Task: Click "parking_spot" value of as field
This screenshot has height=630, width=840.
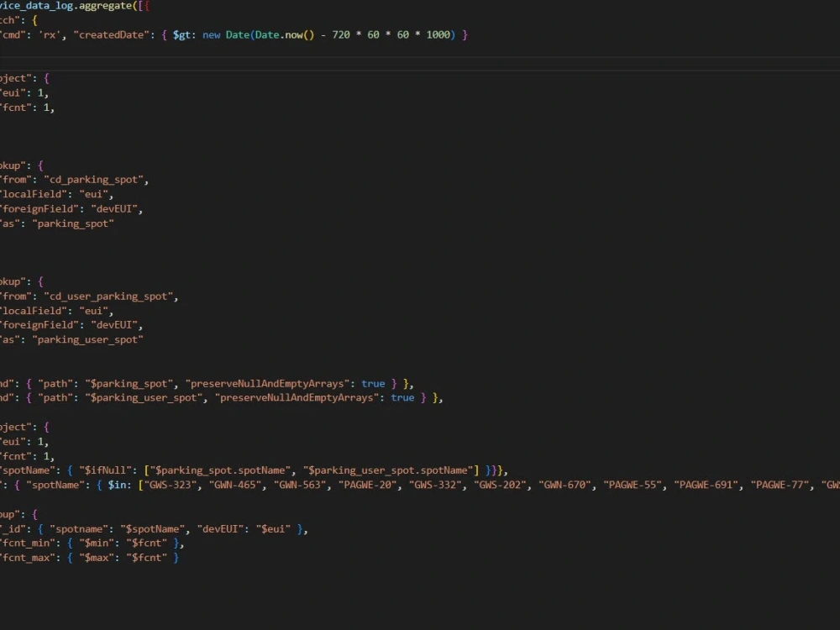Action: (73, 223)
